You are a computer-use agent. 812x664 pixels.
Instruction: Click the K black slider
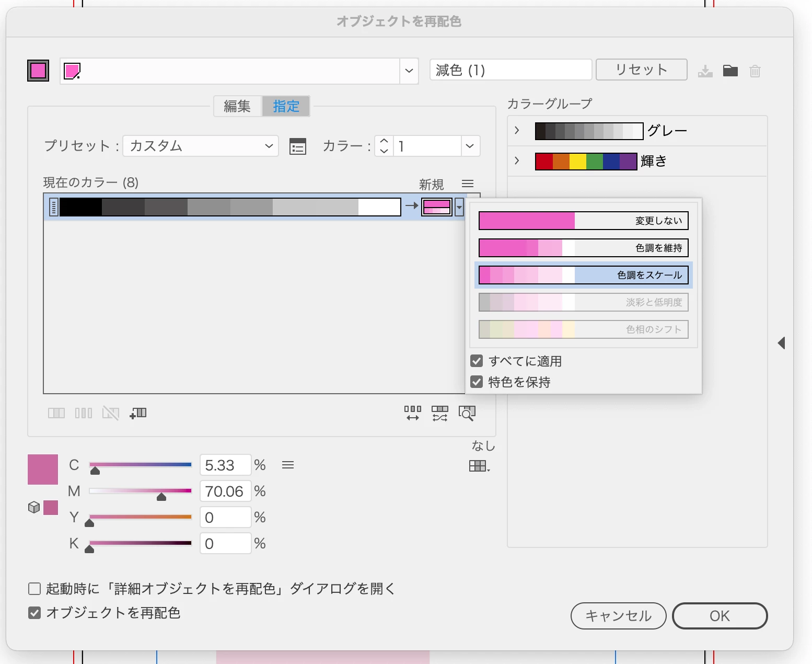pos(141,543)
